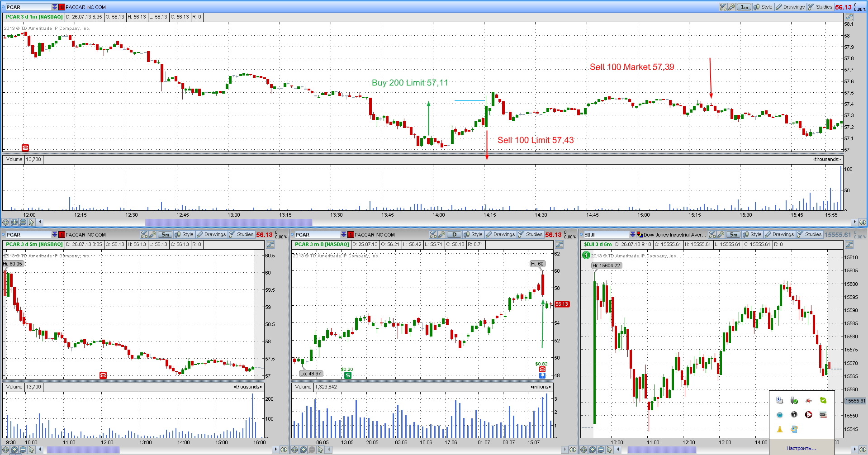Click right scroll arrow under top chart
Viewport: 868px width, 455px height.
854,222
